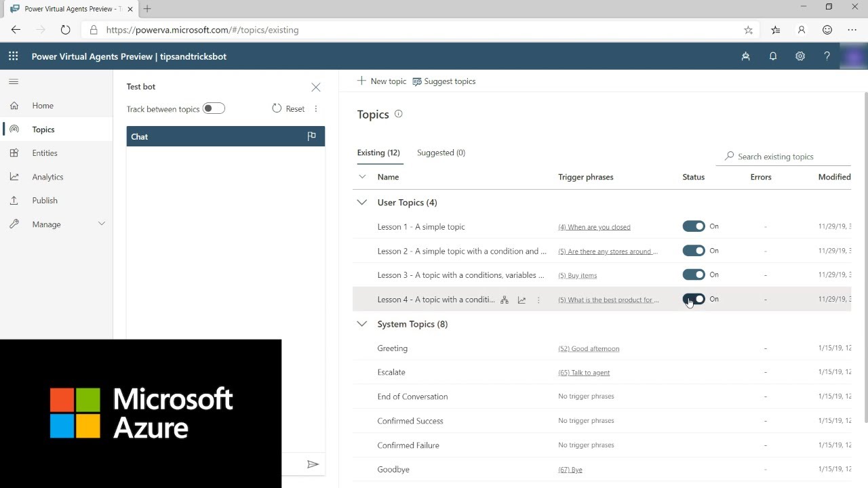Click the info icon beside Topics heading
Image resolution: width=868 pixels, height=488 pixels.
398,114
